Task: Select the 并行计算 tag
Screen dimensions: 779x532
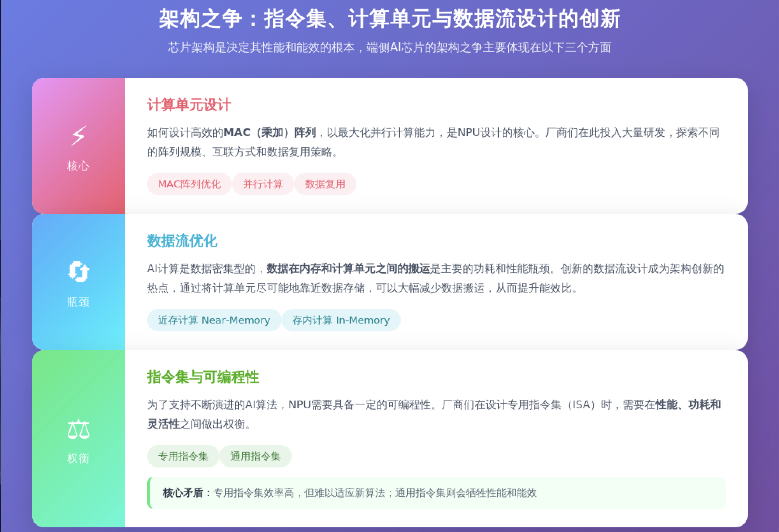Action: 263,184
